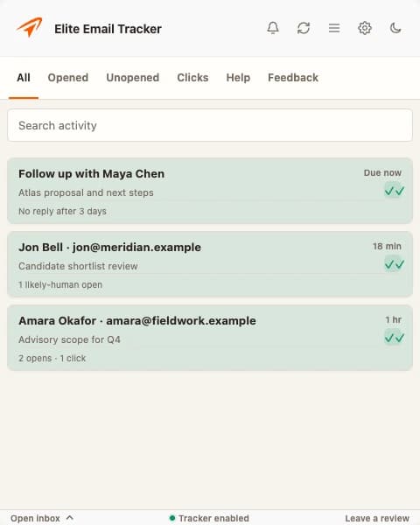The image size is (420, 525).
Task: Focus the Search activity field
Action: tap(210, 125)
